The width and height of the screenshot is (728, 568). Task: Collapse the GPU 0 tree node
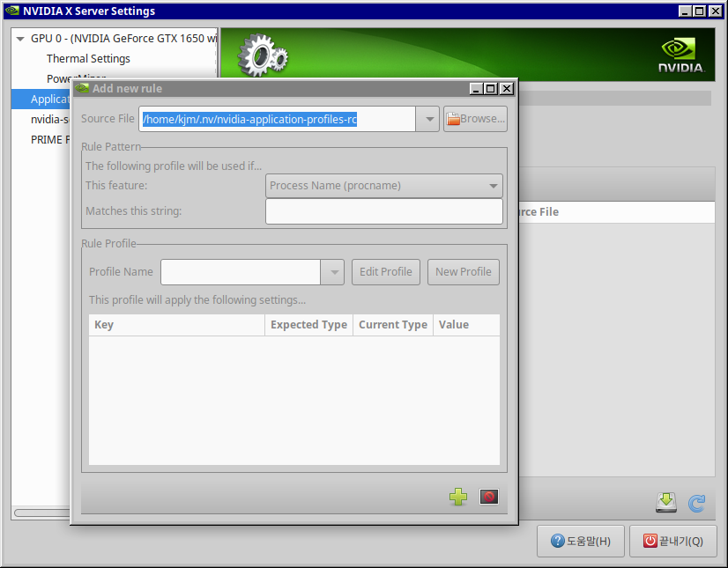click(20, 39)
